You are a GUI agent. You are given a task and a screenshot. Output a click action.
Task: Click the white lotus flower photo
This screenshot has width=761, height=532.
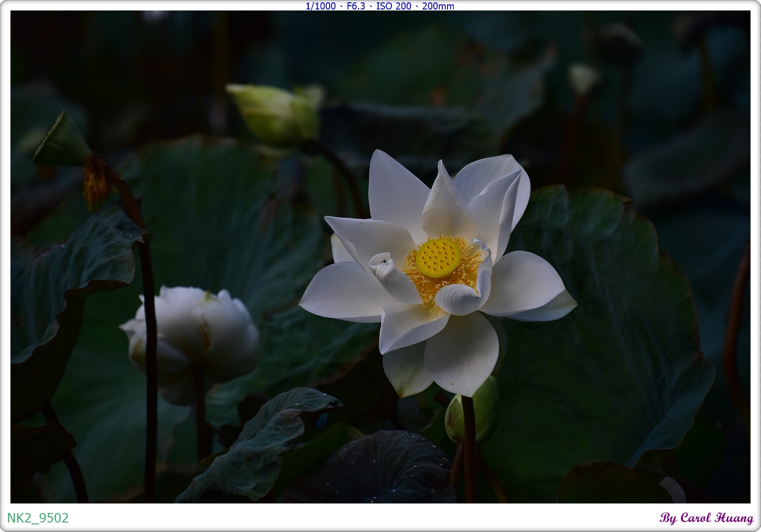tap(380, 257)
